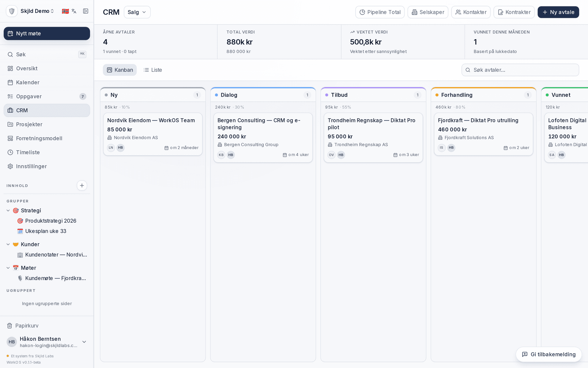Click 'om 4 uker' due date
Image resolution: width=588 pixels, height=368 pixels.
click(296, 155)
